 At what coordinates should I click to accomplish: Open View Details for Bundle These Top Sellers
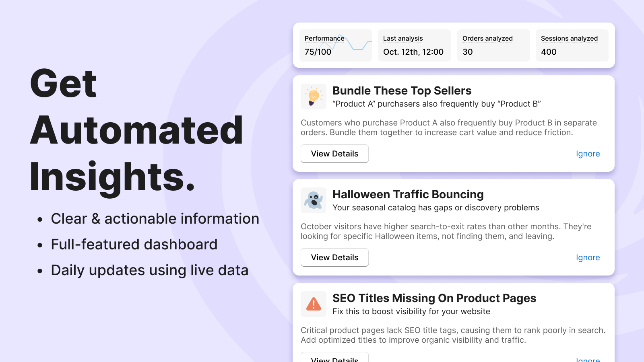pos(334,154)
